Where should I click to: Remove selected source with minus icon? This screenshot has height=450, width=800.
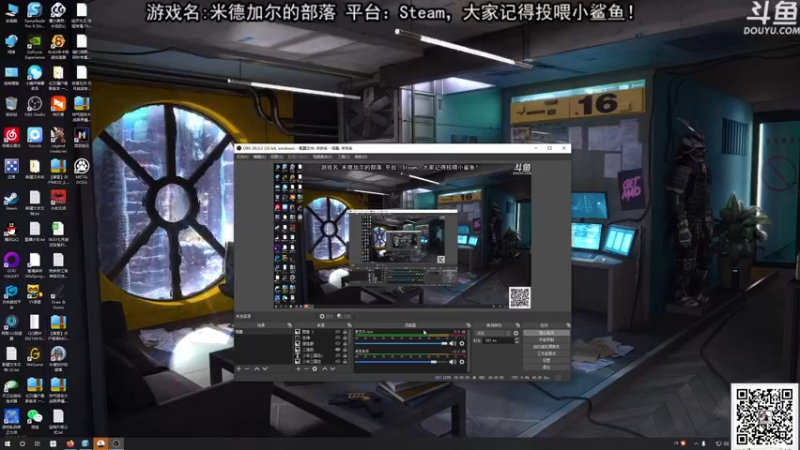pos(306,368)
